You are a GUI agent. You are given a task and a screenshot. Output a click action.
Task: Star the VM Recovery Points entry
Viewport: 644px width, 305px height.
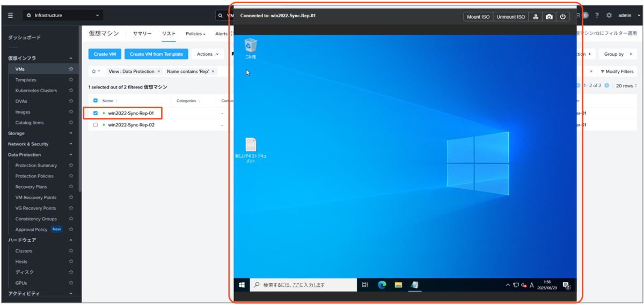point(71,198)
